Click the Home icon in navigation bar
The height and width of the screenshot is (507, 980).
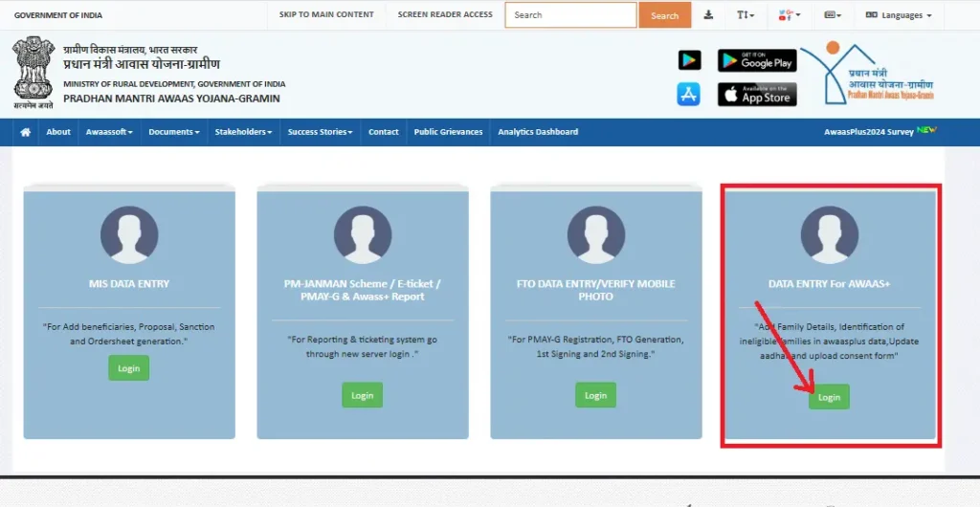click(26, 132)
